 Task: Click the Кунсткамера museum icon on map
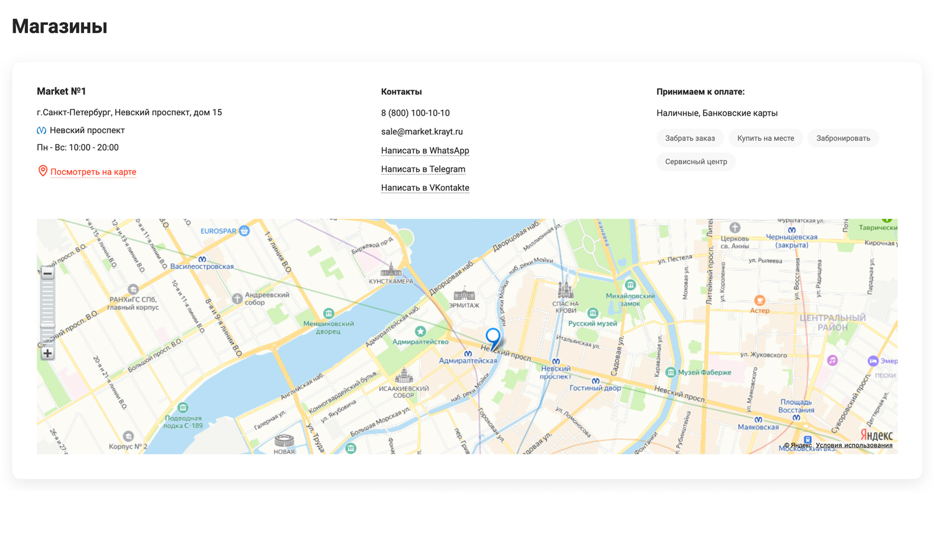(x=391, y=270)
